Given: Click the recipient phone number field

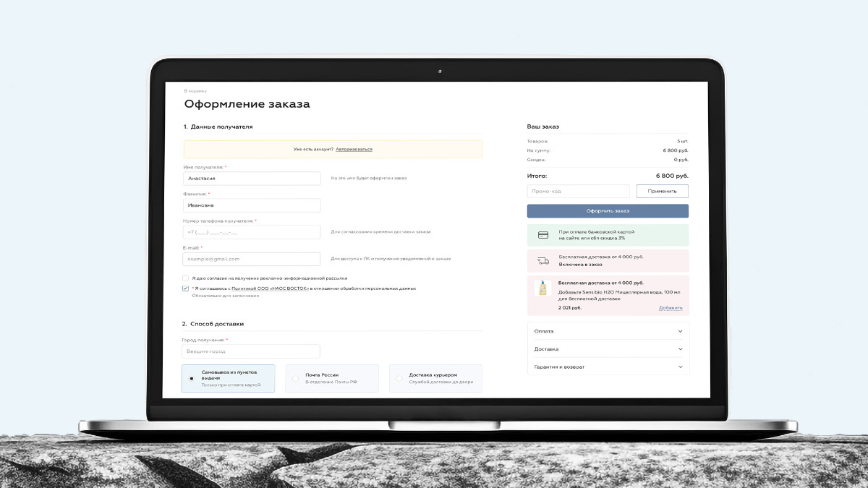Looking at the screenshot, I should click(252, 232).
